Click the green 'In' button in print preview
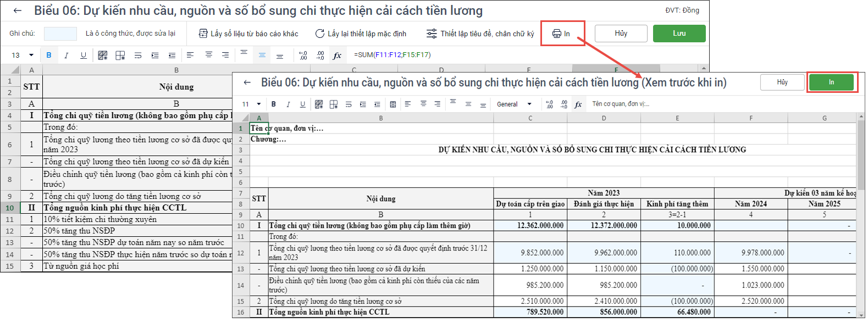The image size is (868, 322). [x=831, y=82]
